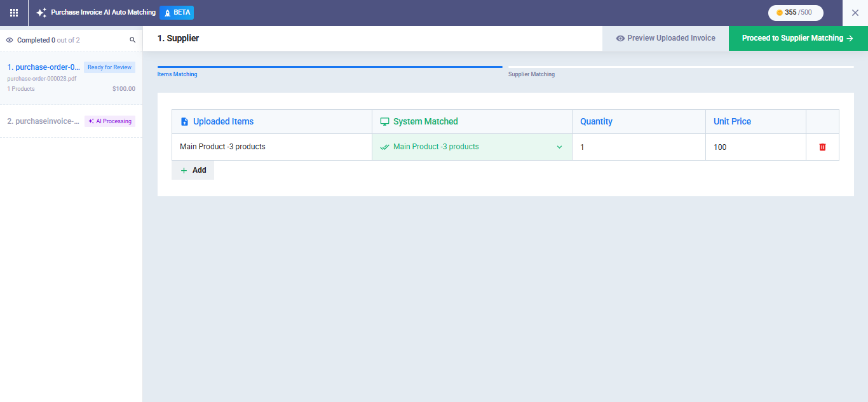The width and height of the screenshot is (868, 402).
Task: Click the Uploaded Items file icon
Action: [x=184, y=122]
